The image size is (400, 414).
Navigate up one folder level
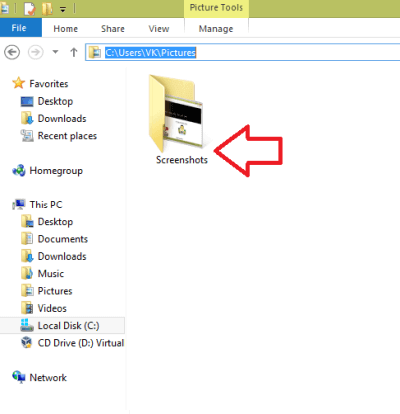(74, 52)
